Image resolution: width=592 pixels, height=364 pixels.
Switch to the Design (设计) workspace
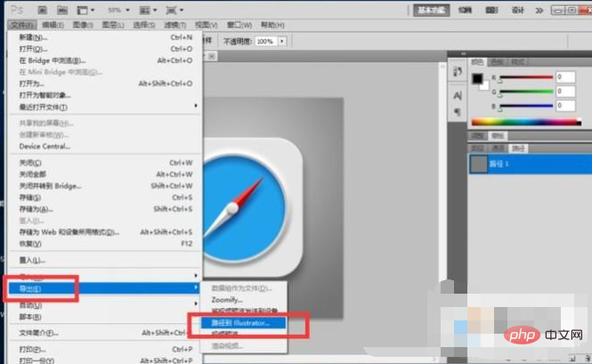[x=517, y=11]
